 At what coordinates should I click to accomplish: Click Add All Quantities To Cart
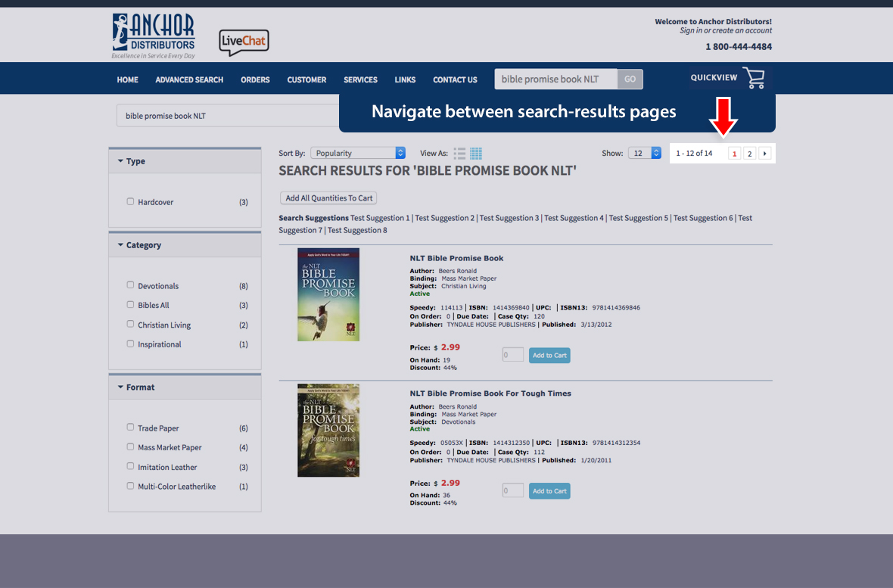click(x=328, y=198)
